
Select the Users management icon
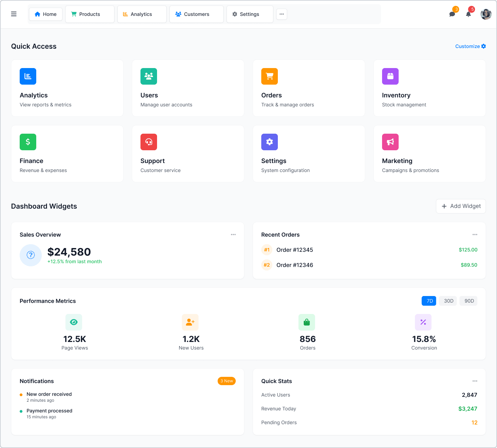click(x=149, y=76)
